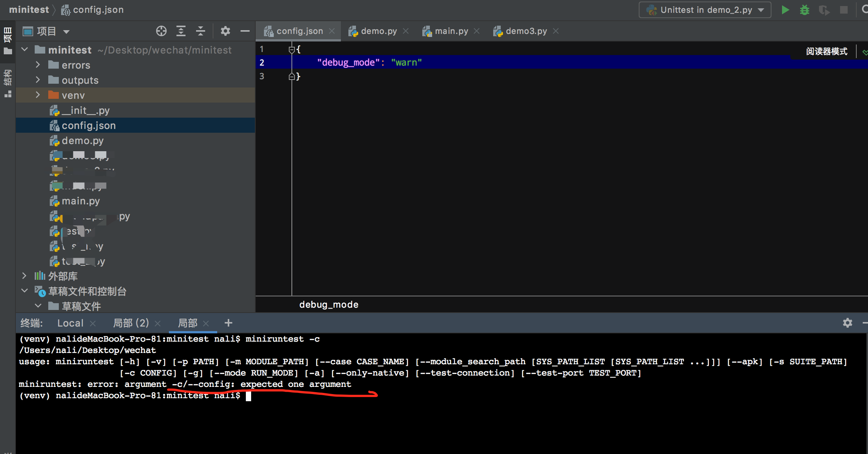Select main.py in the project tree
Image resolution: width=868 pixels, height=454 pixels.
tap(81, 201)
